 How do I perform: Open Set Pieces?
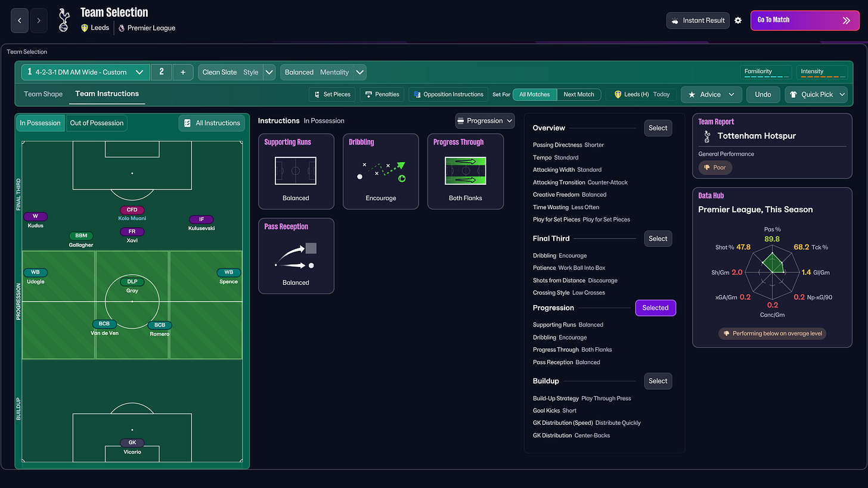332,94
